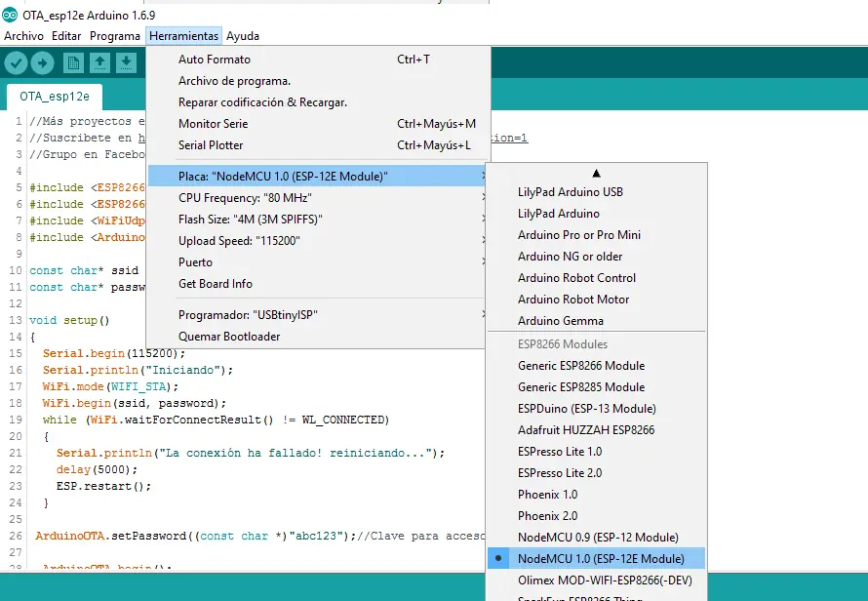Click code line delay(5000)
868x601 pixels.
click(97, 469)
